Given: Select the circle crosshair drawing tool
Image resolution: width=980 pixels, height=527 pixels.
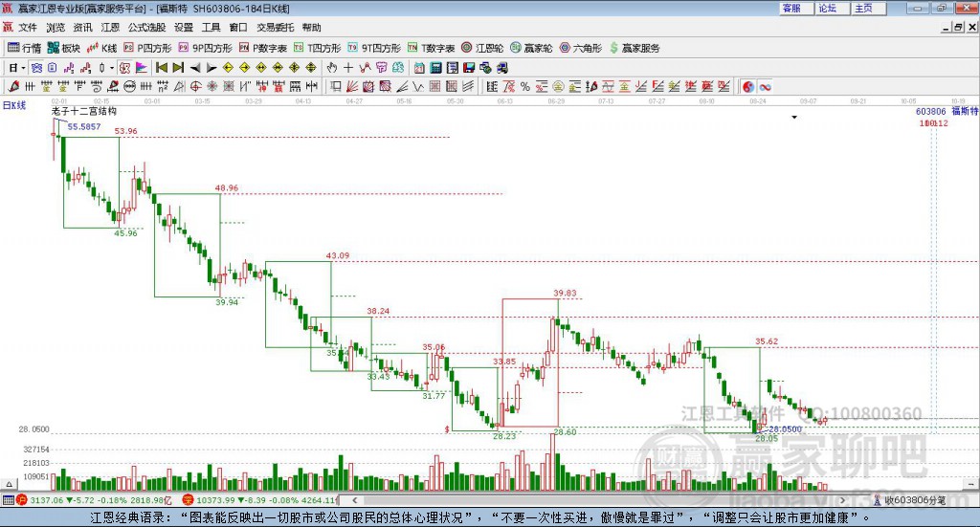Looking at the screenshot, I should [195, 87].
